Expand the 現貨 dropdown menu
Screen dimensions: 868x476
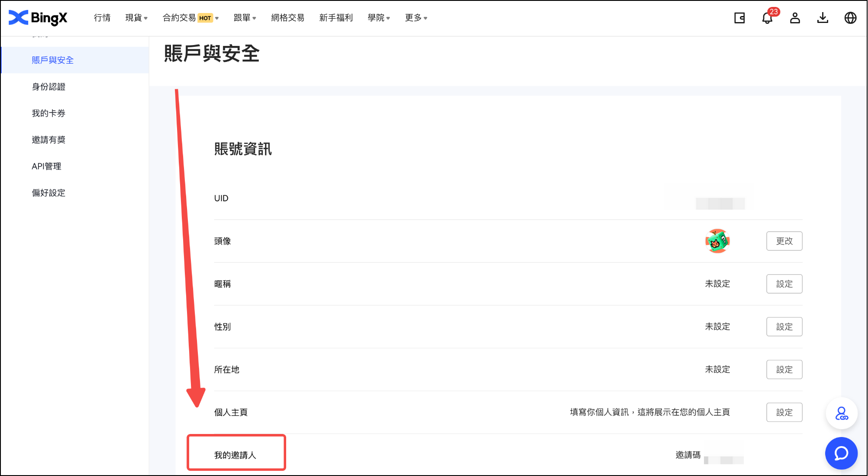[x=136, y=18]
